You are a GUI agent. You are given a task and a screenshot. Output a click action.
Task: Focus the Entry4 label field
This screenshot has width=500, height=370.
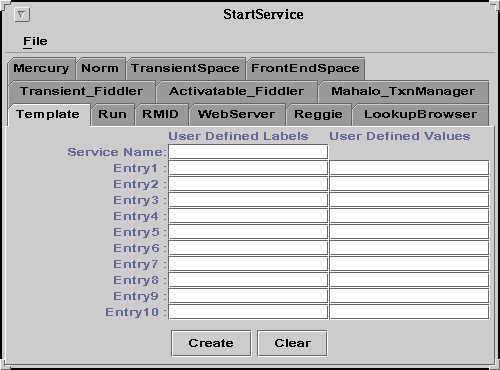(248, 216)
